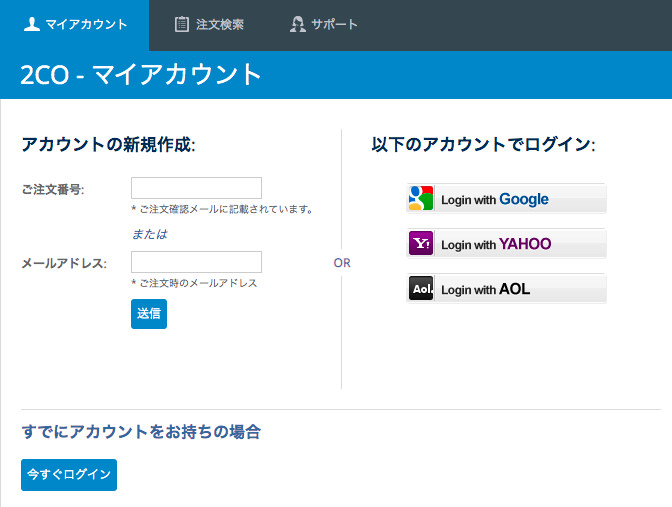Screen dimensions: 672x507
Task: Select Login with AOL text
Action: pos(485,290)
